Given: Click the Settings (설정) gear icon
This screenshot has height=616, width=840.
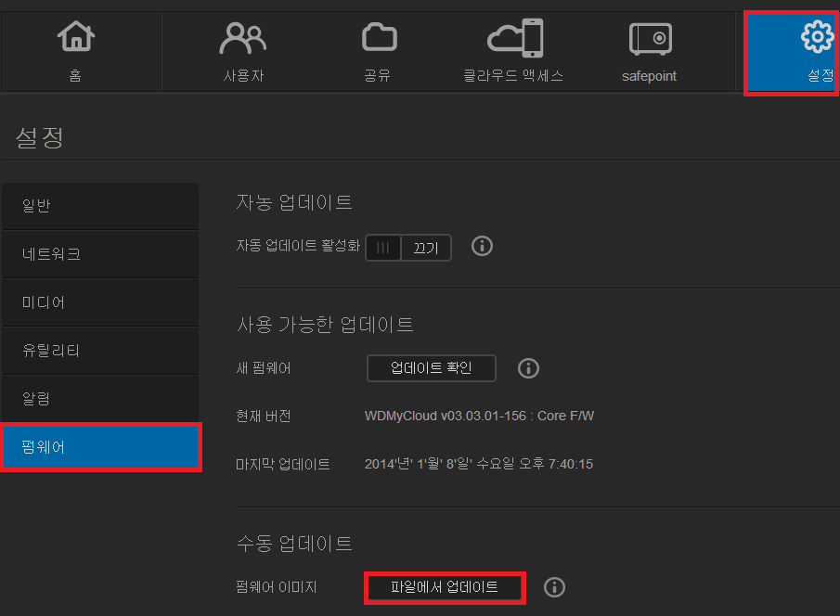Looking at the screenshot, I should point(816,38).
